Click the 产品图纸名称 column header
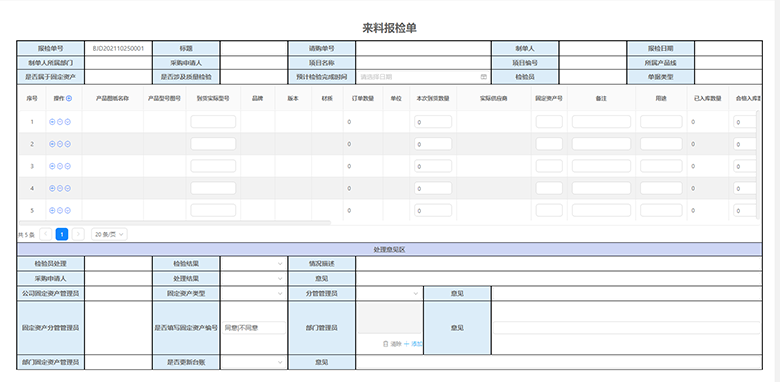780x382 pixels. pos(112,98)
